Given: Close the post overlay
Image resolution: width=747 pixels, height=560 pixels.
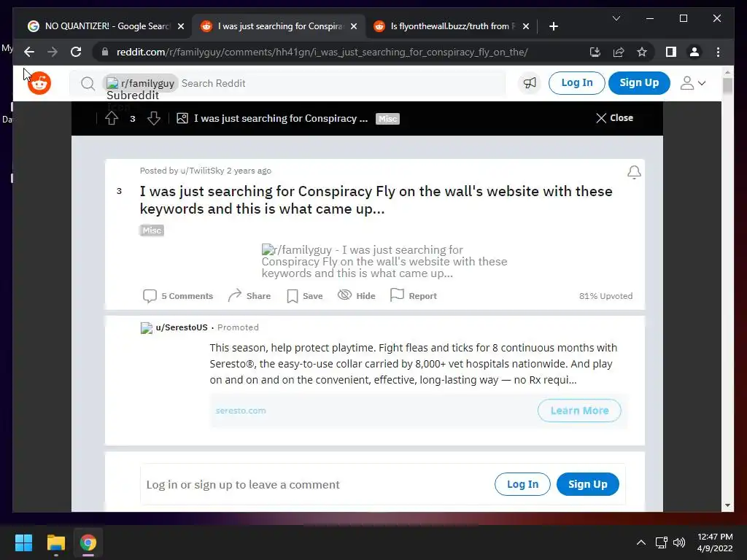Looking at the screenshot, I should click(x=614, y=117).
